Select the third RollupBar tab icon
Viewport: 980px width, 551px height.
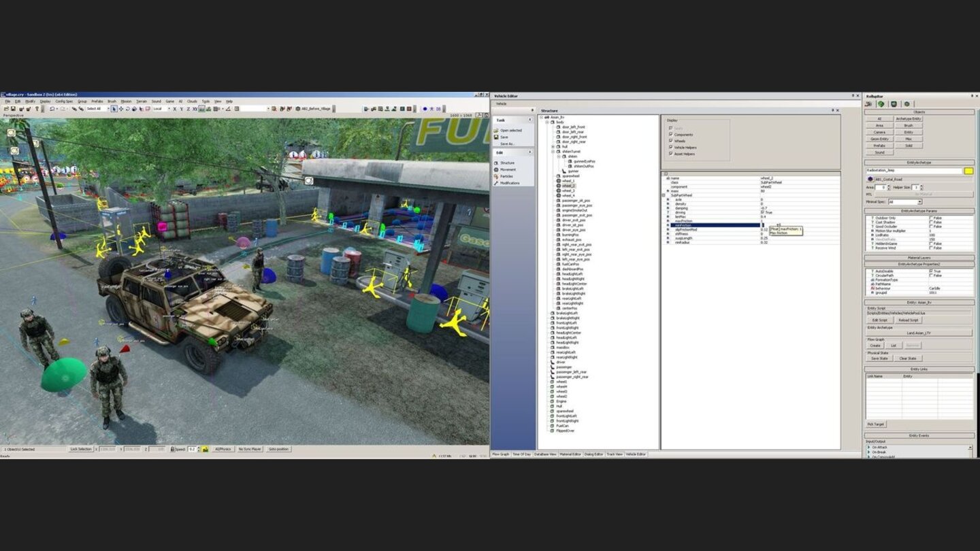pyautogui.click(x=894, y=104)
